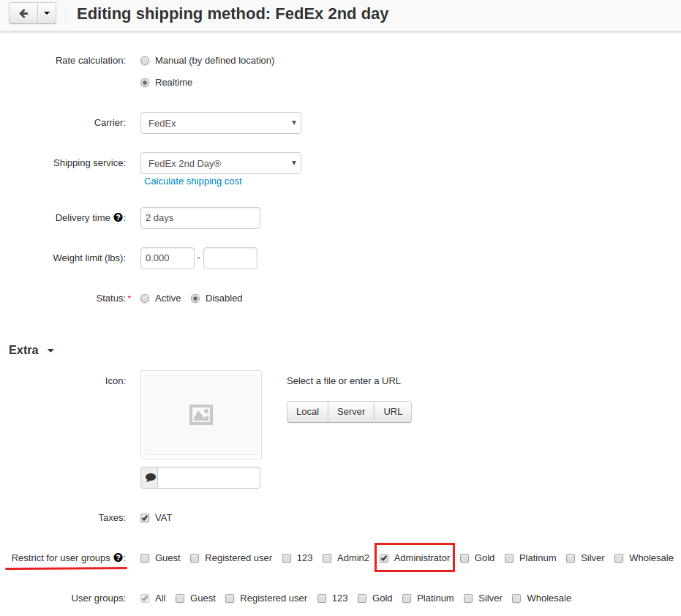Image resolution: width=681 pixels, height=616 pixels.
Task: Click the maximum weight limit field
Action: (x=230, y=258)
